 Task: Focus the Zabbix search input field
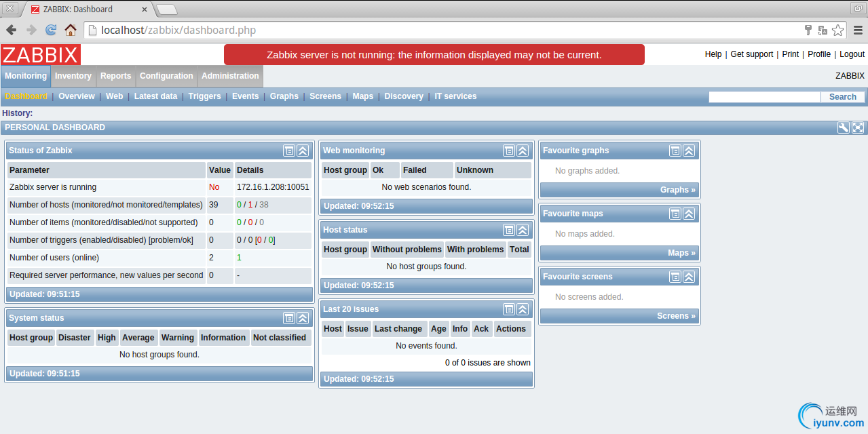point(765,97)
